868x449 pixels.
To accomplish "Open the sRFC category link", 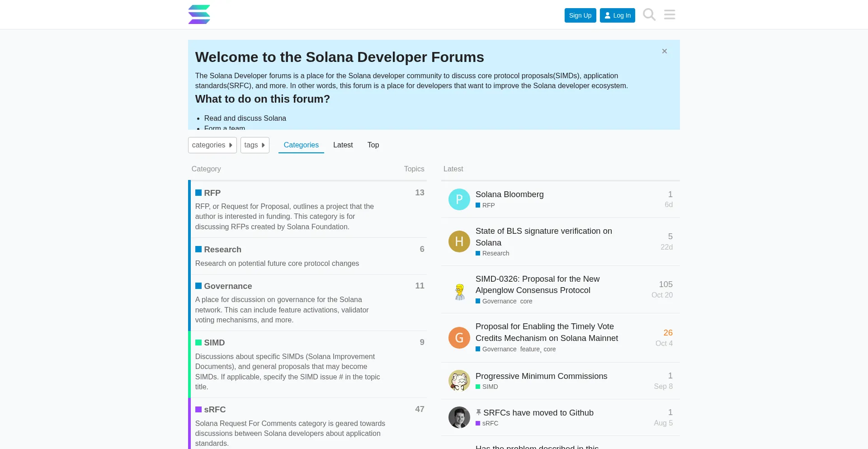I will tap(214, 410).
